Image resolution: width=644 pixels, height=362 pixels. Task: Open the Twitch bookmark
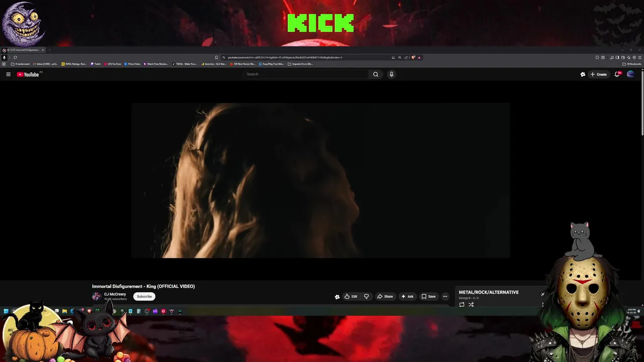(x=96, y=64)
